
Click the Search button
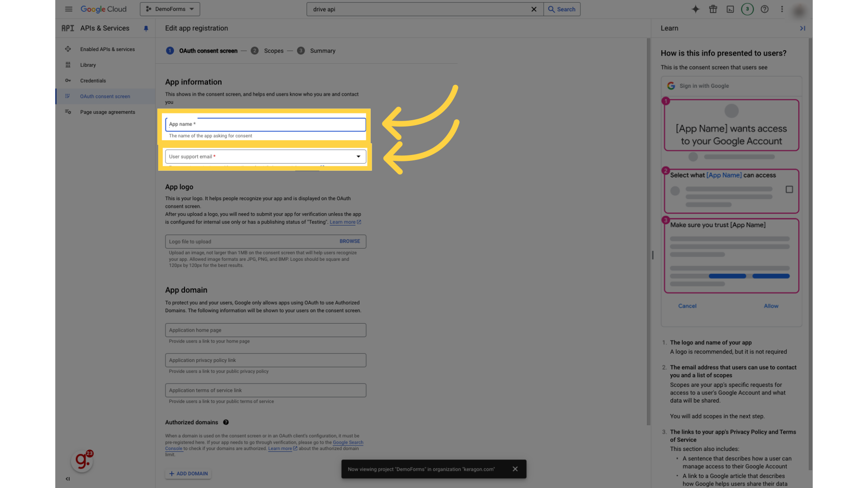(x=562, y=9)
